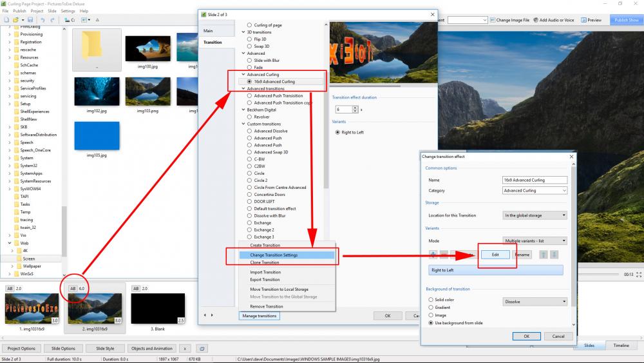Switch to the Main tab in slide dialog

tap(208, 31)
